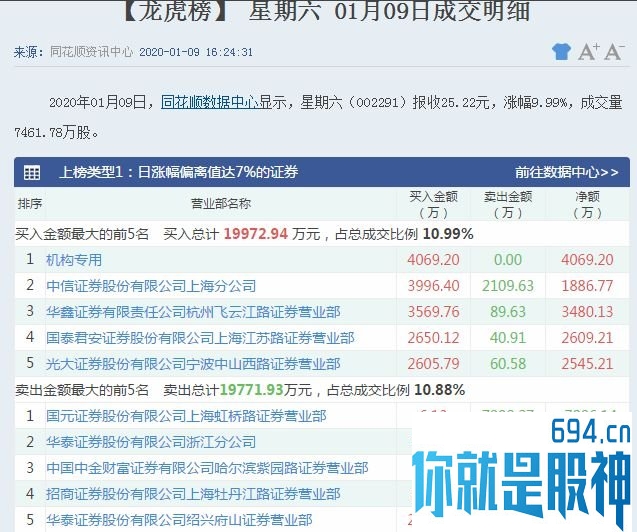The image size is (637, 532).
Task: Increase font size with A+ icon
Action: (588, 52)
